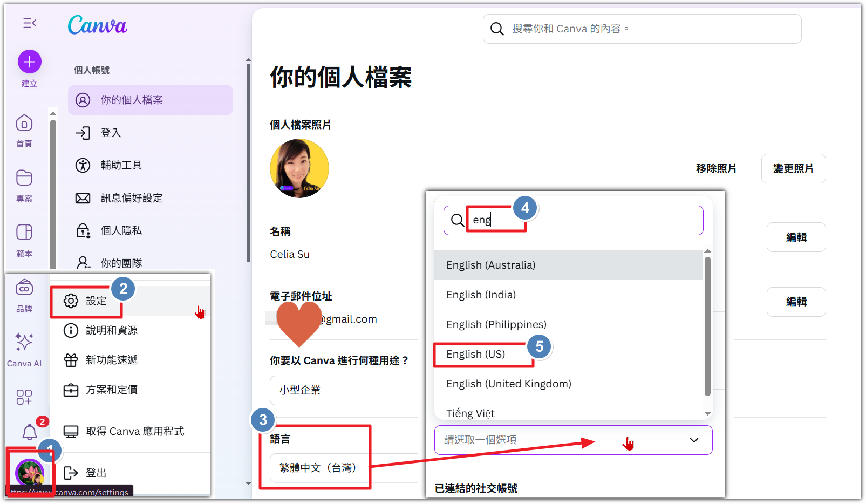Image resolution: width=866 pixels, height=504 pixels.
Task: Open 訊息偏好設定 section
Action: coord(151,198)
